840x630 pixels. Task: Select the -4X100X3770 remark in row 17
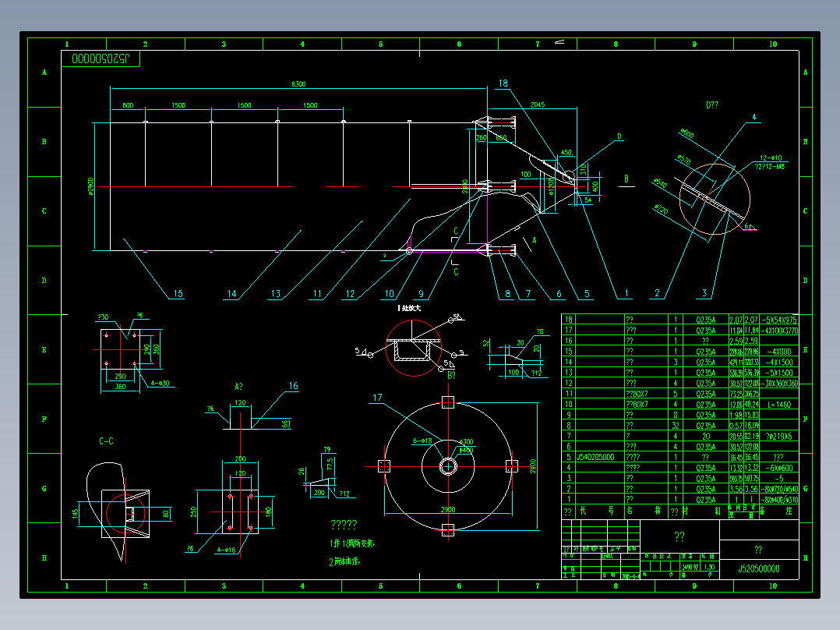779,331
